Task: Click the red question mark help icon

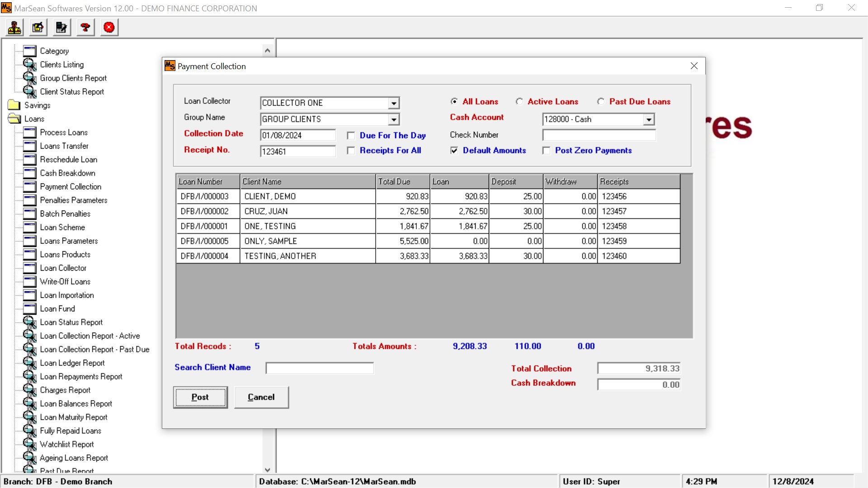Action: click(x=85, y=28)
